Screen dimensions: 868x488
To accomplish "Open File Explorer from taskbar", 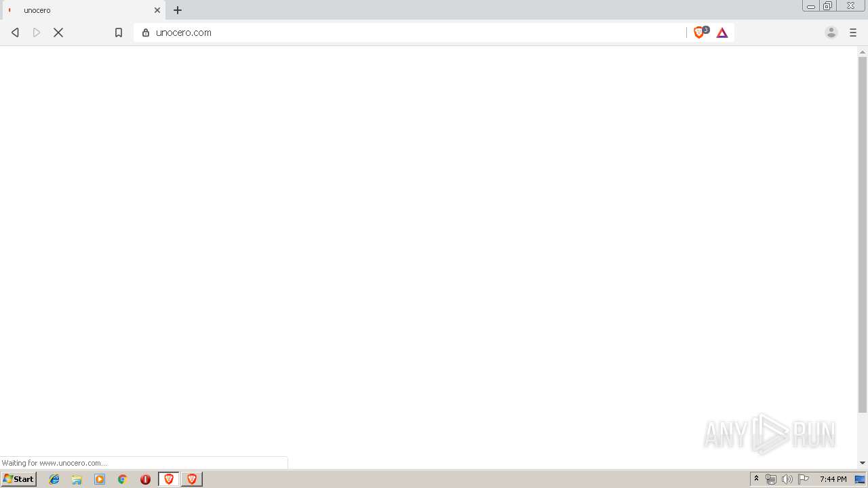I will pos(77,479).
